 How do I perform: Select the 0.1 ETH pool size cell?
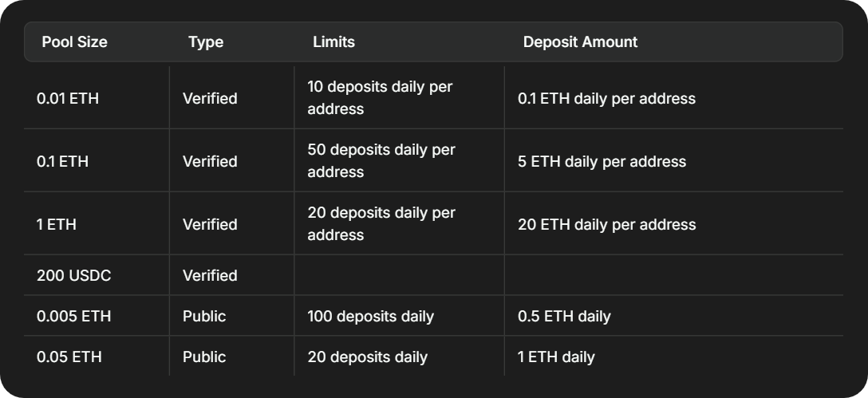tap(62, 161)
